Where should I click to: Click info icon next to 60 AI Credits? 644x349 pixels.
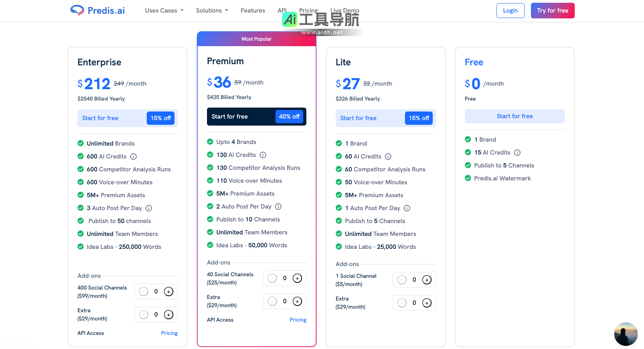tap(388, 157)
